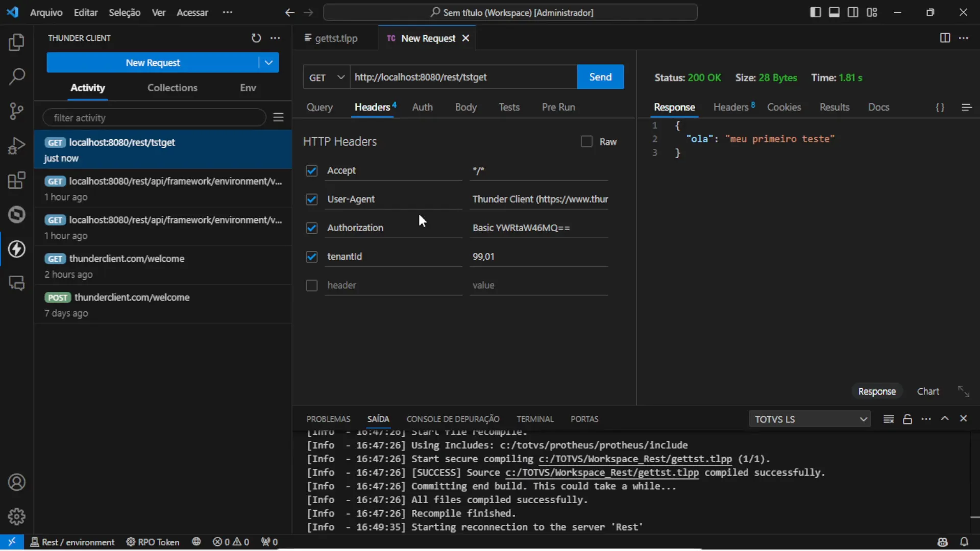980x551 pixels.
Task: Open the Arquivo menu
Action: [45, 12]
